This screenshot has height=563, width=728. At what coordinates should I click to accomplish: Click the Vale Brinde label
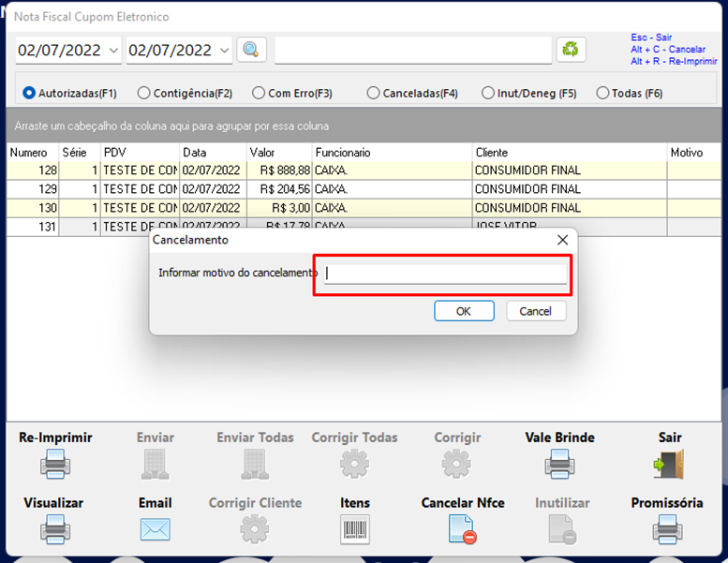(x=560, y=437)
